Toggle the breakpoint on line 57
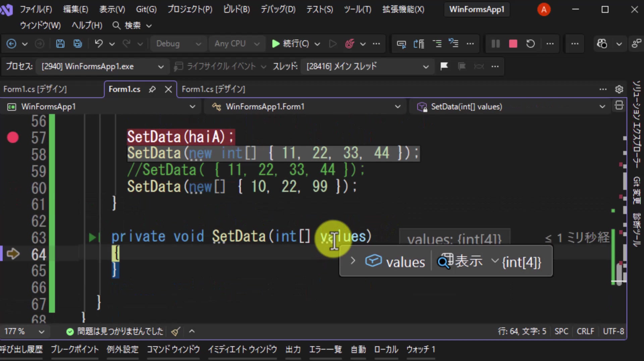Viewport: 644px width, 361px height. point(13,137)
